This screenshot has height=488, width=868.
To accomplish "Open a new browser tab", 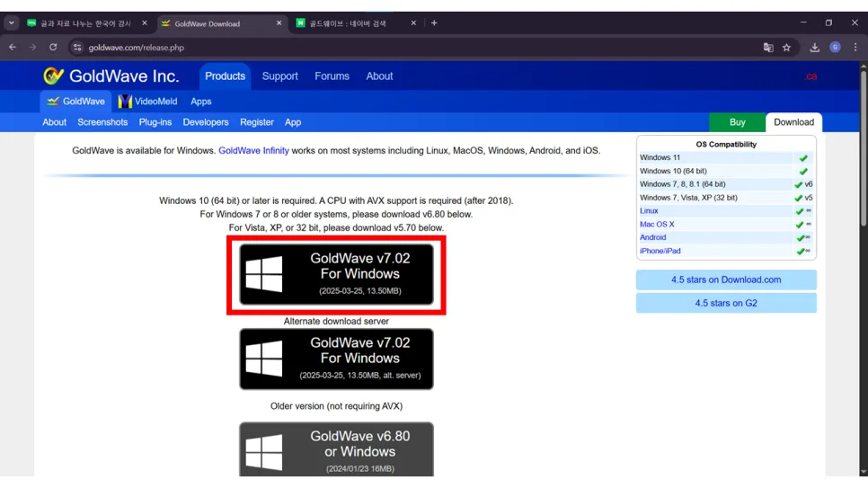I will (x=434, y=23).
